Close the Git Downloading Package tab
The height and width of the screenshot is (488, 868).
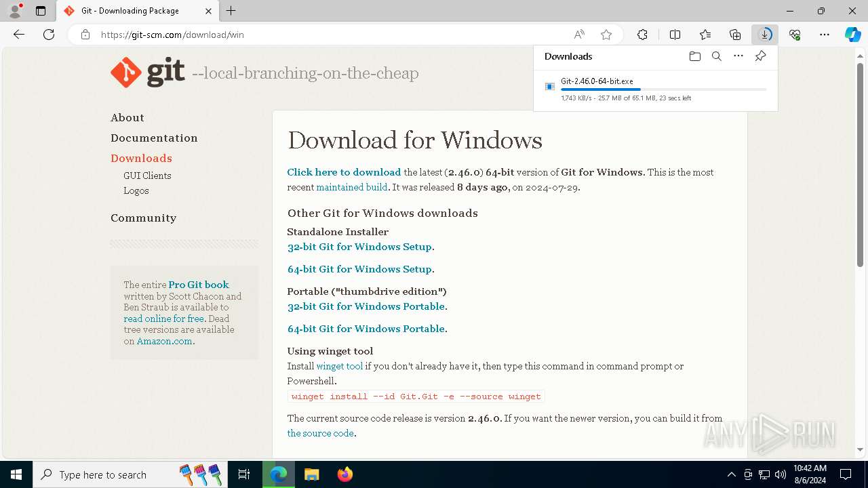coord(208,11)
